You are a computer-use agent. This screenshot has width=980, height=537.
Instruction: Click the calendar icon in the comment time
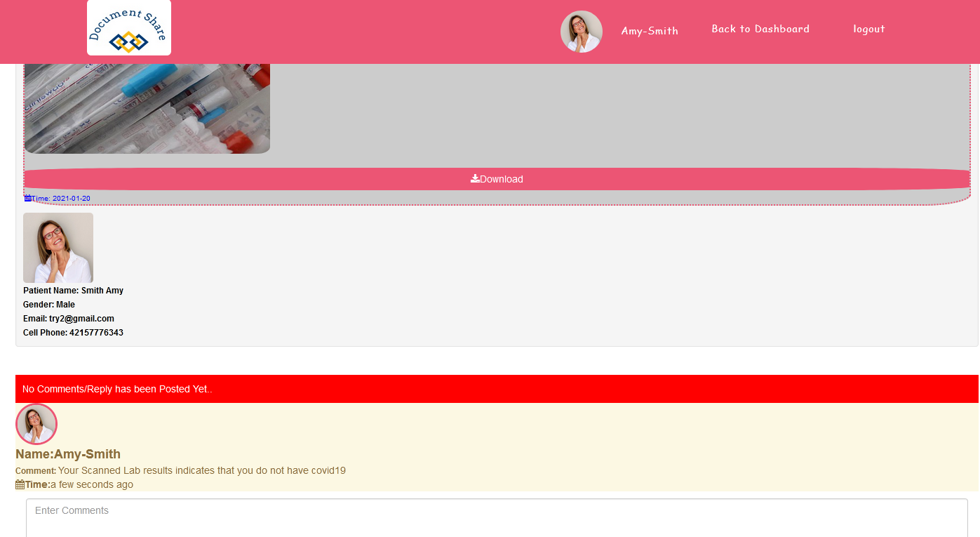(20, 484)
